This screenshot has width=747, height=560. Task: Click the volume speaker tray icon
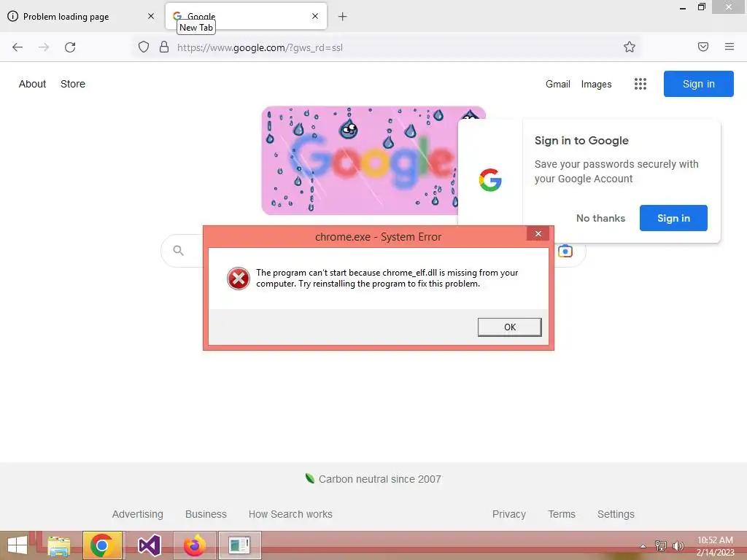(678, 546)
